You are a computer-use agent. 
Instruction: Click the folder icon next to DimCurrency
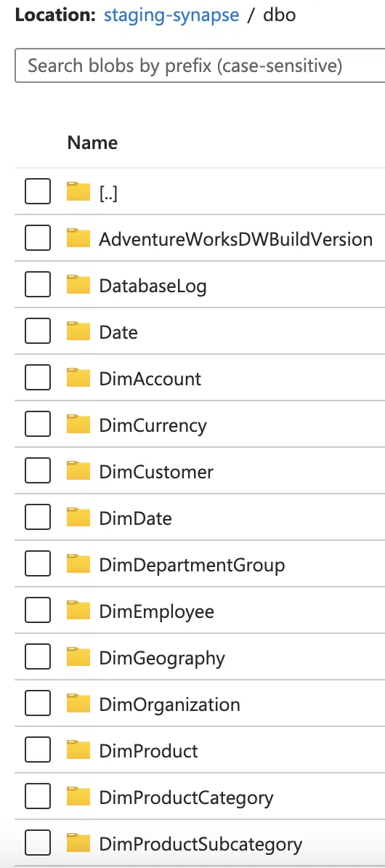click(78, 424)
